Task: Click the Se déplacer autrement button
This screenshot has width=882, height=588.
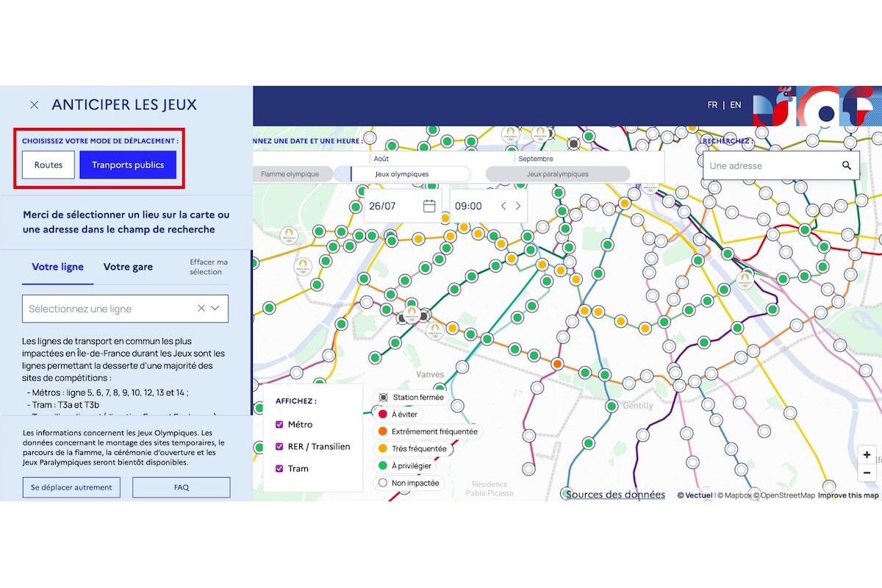Action: pos(71,487)
